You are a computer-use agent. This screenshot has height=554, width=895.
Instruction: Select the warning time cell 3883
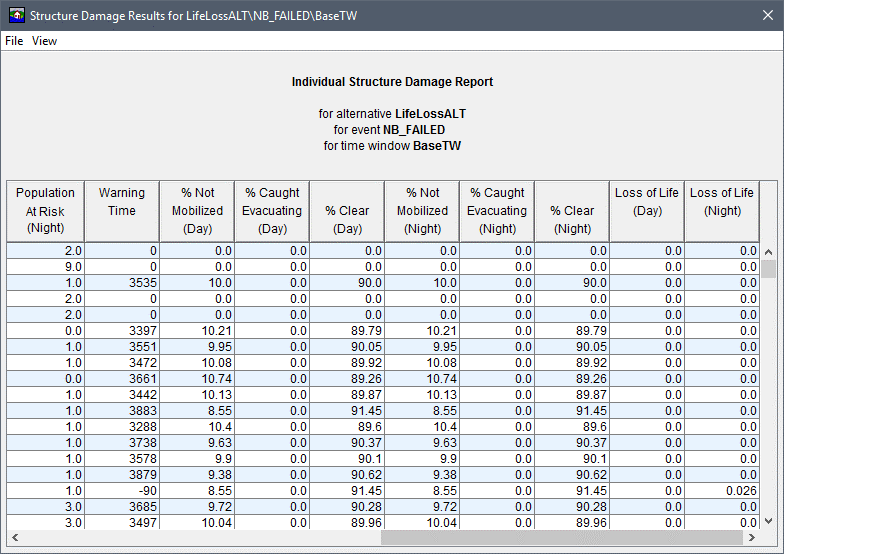[x=122, y=411]
